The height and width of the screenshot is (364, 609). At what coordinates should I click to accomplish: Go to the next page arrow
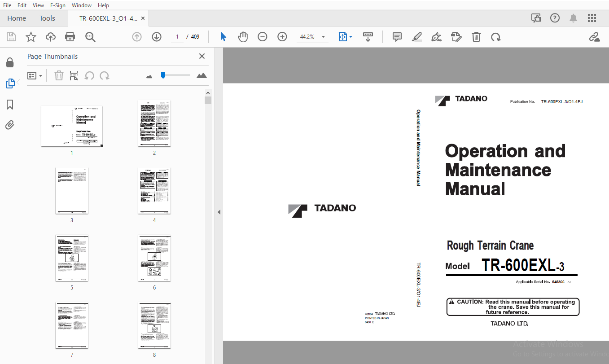point(157,37)
